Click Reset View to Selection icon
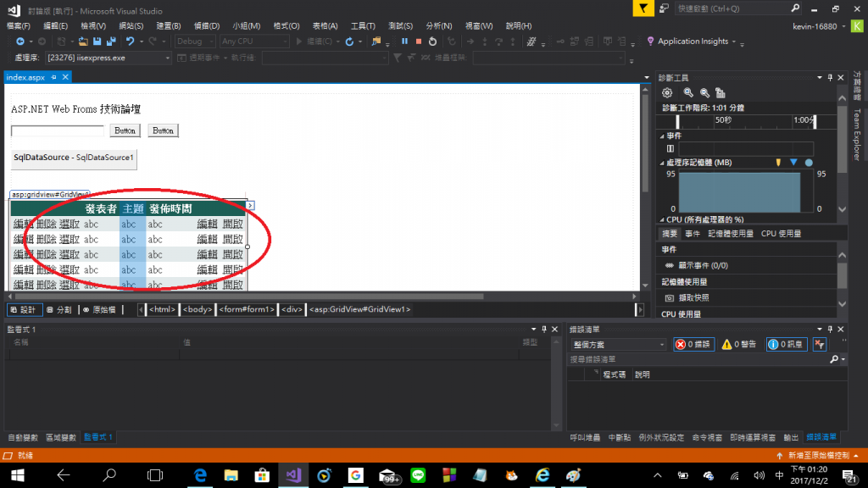Image resolution: width=868 pixels, height=488 pixels. pos(721,93)
